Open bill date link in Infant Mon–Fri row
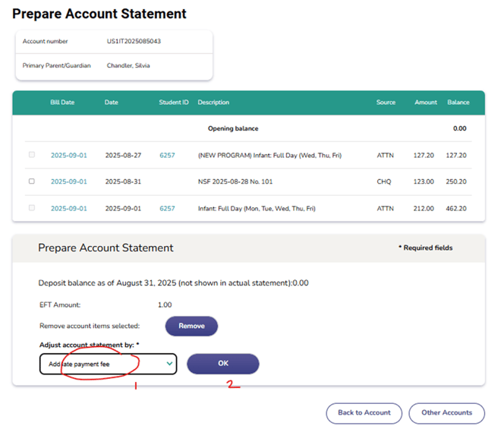The image size is (504, 426). coord(68,209)
